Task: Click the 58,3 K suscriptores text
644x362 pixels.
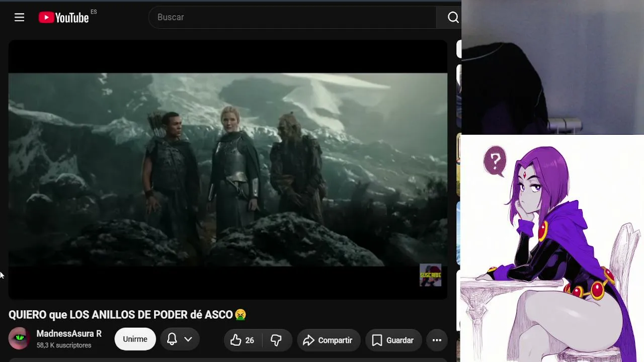Action: point(64,345)
